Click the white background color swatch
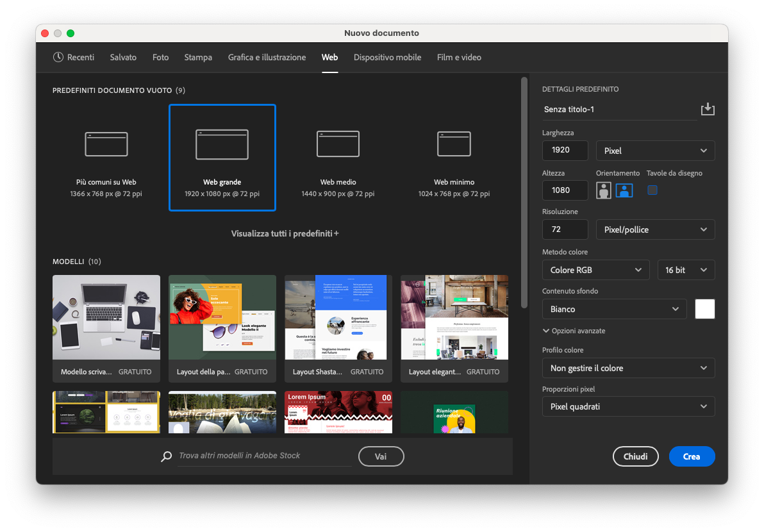764x532 pixels. point(705,309)
